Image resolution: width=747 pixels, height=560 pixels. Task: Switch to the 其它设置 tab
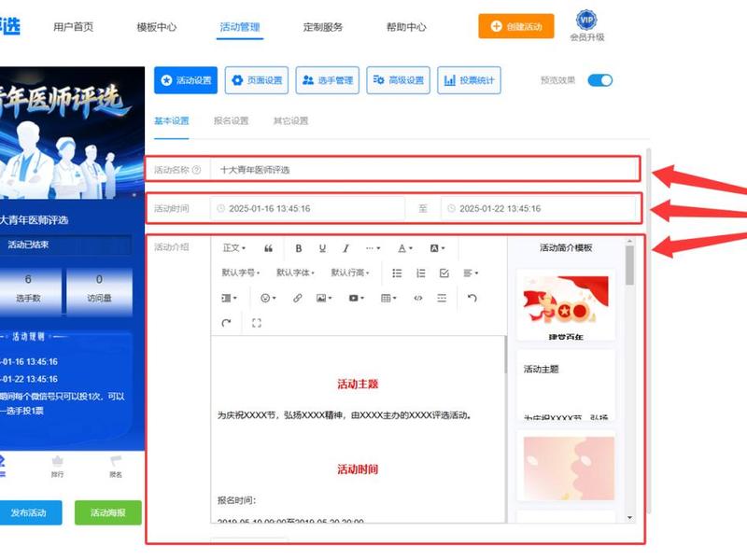coord(290,121)
